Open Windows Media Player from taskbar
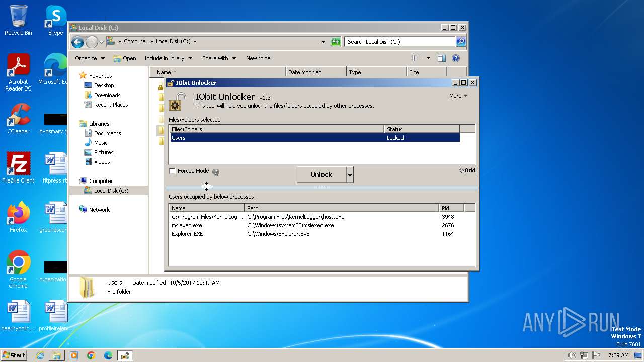644x362 pixels. [x=74, y=355]
